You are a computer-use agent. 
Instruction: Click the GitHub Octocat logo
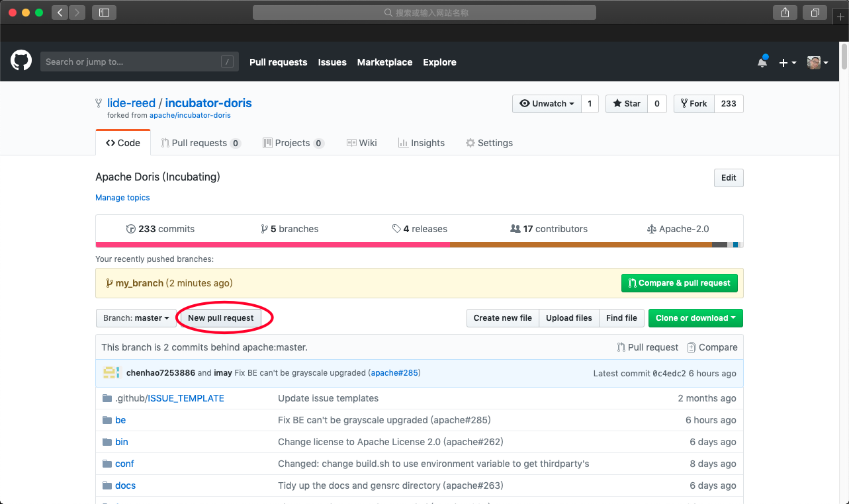coord(21,62)
